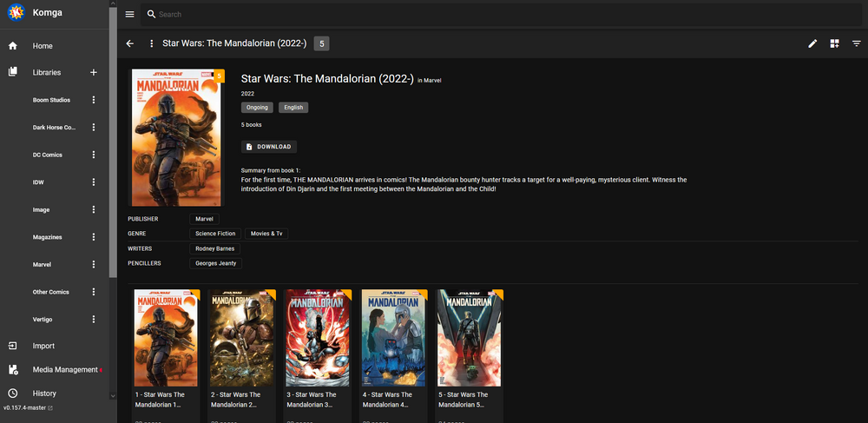The width and height of the screenshot is (868, 423).
Task: Open book 2 Mandalorian cover thumbnail
Action: pos(241,338)
